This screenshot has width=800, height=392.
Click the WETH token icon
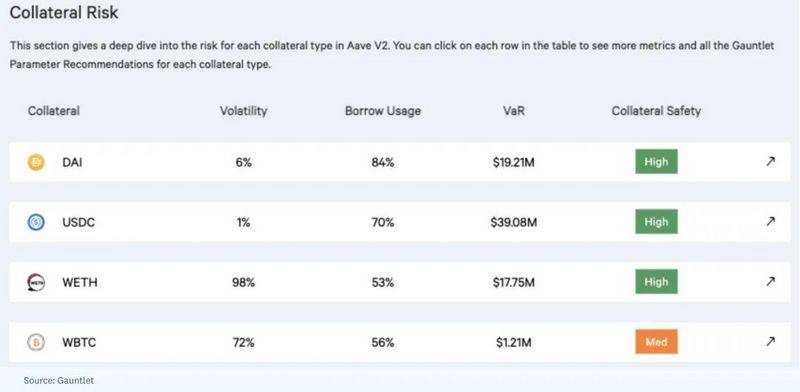tap(36, 282)
